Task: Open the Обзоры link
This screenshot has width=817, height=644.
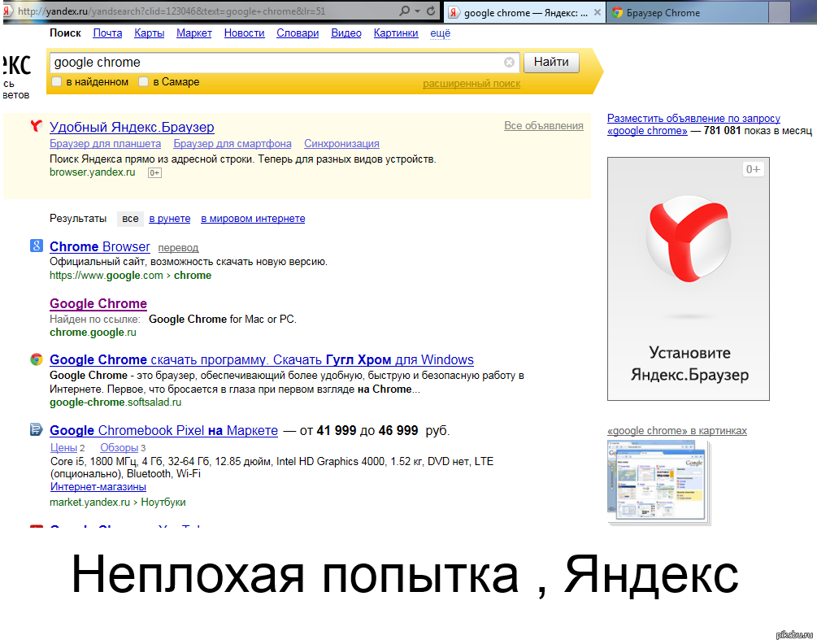Action: tap(120, 447)
